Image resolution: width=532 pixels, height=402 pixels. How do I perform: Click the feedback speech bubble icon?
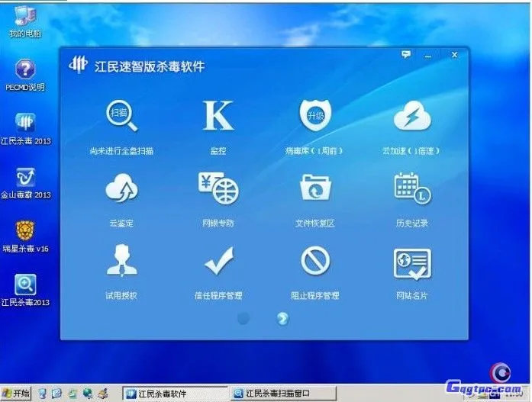406,54
